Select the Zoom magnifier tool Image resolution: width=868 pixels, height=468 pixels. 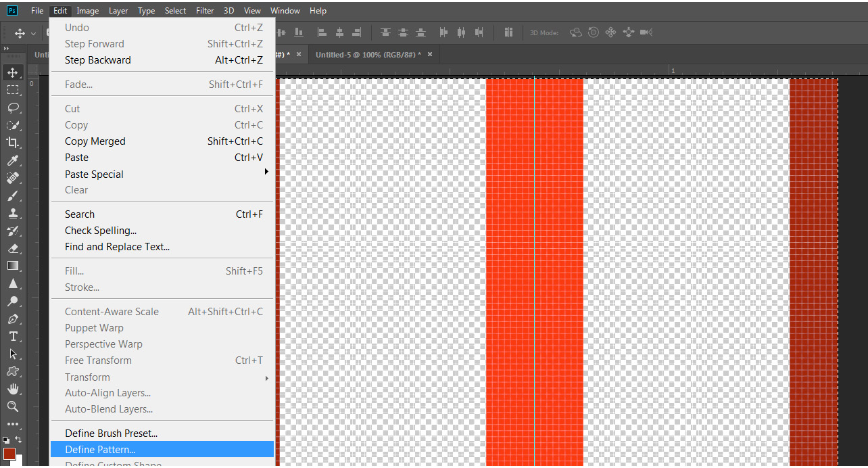coord(13,406)
